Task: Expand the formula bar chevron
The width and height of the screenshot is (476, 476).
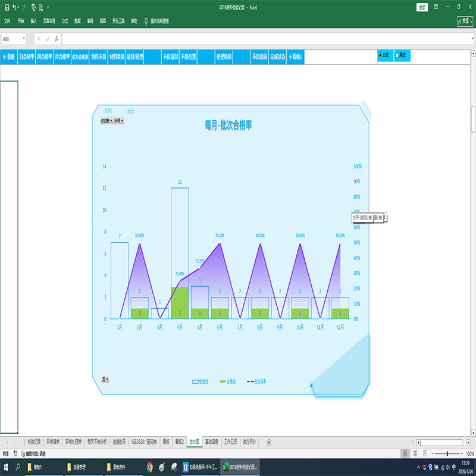Action: click(472, 39)
